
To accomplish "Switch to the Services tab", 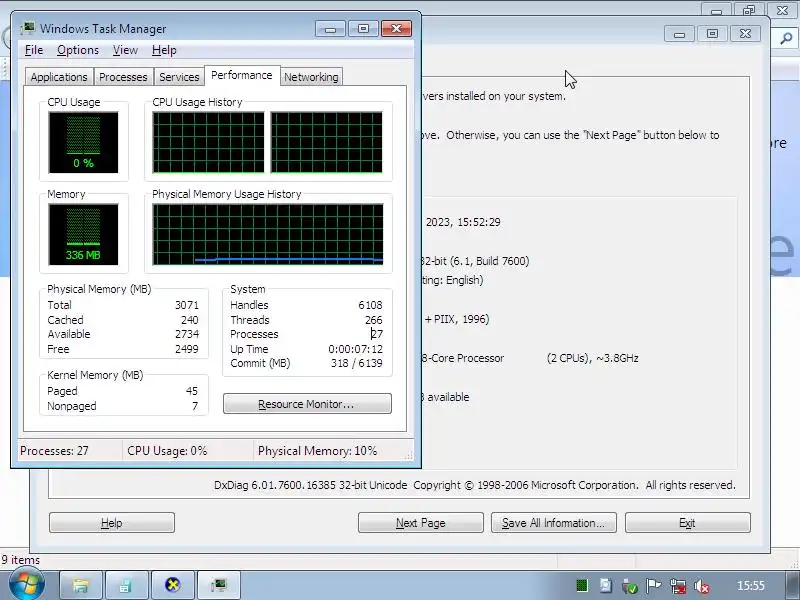I will coord(179,77).
